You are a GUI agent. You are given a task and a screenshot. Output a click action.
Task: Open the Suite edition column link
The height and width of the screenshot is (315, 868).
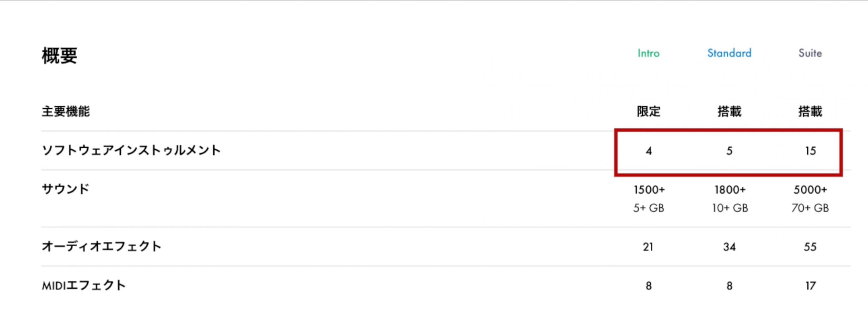810,53
